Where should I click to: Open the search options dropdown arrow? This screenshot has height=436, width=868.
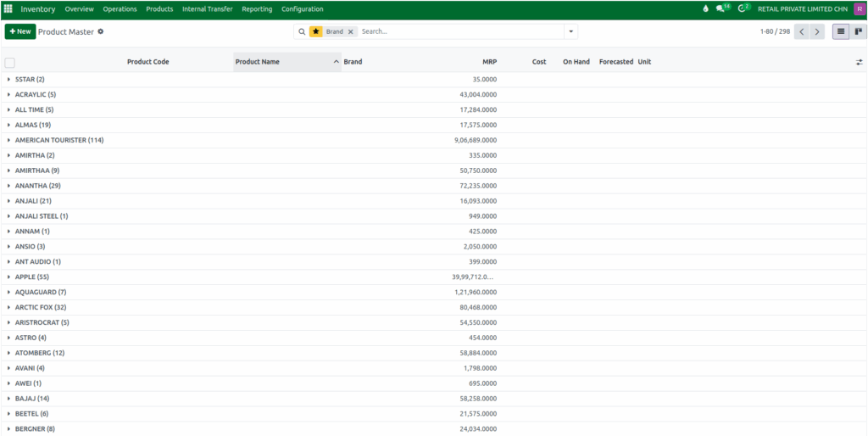pos(570,31)
